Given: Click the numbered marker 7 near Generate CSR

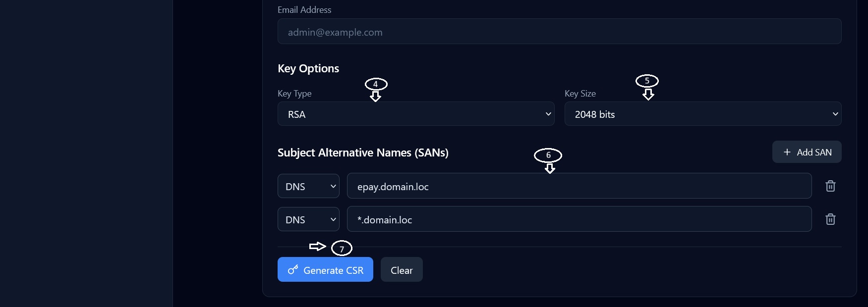Looking at the screenshot, I should 342,248.
